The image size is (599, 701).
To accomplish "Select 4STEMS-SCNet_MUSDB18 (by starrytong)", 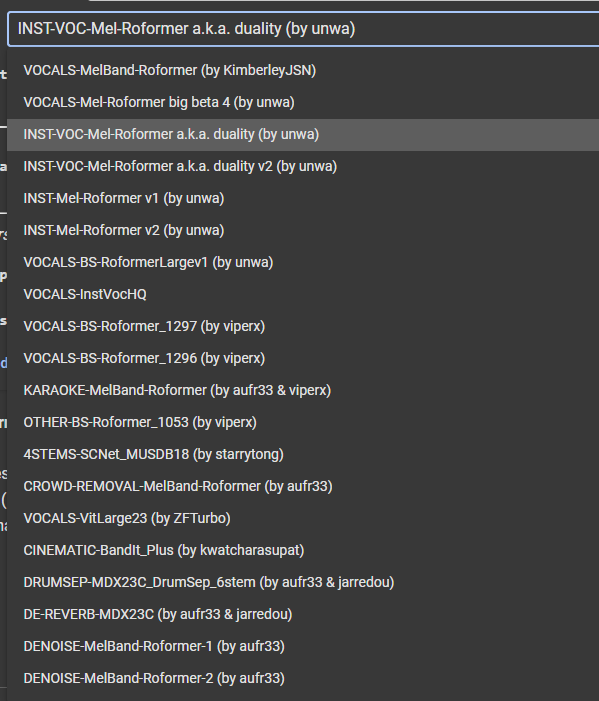I will click(303, 454).
